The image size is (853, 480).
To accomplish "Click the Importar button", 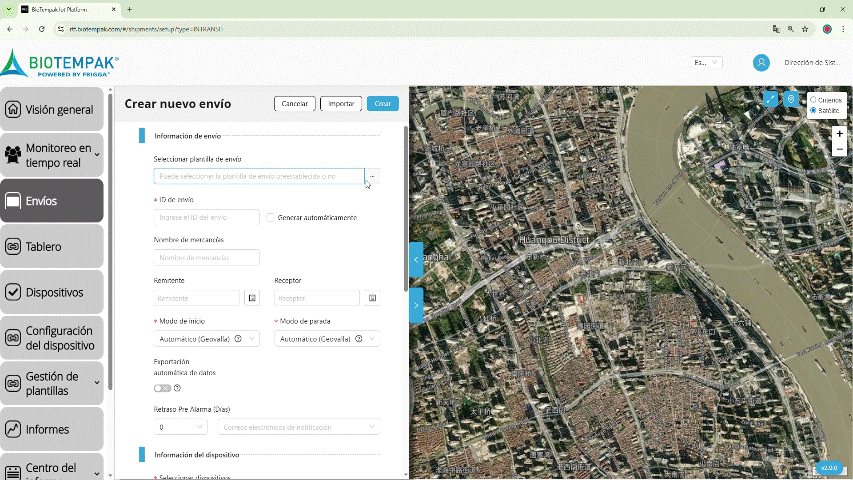I will pos(341,104).
